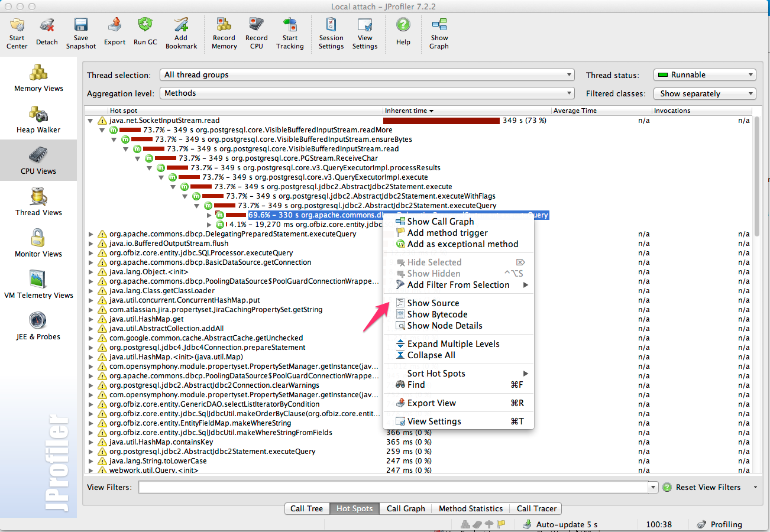Collapse the java.net.SocketInputStream.read node
The width and height of the screenshot is (770, 532).
91,121
